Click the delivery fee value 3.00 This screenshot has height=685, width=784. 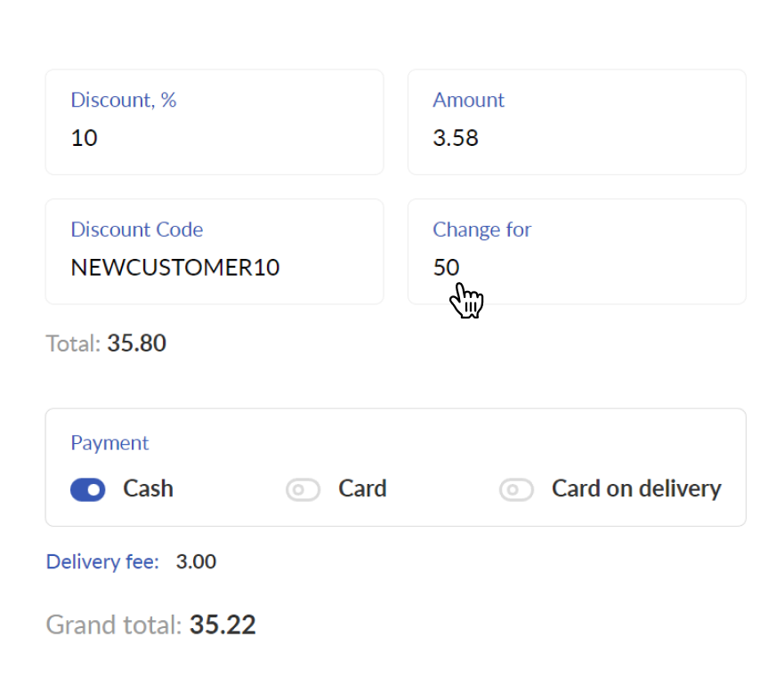point(196,561)
